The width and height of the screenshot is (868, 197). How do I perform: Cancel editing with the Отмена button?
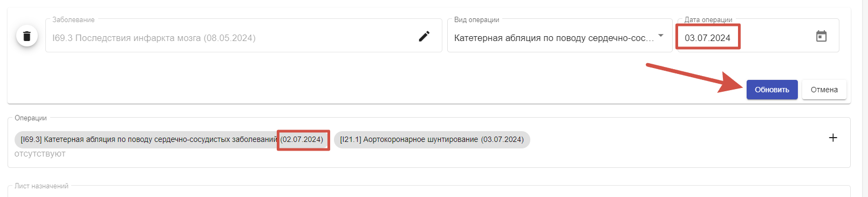(x=824, y=90)
